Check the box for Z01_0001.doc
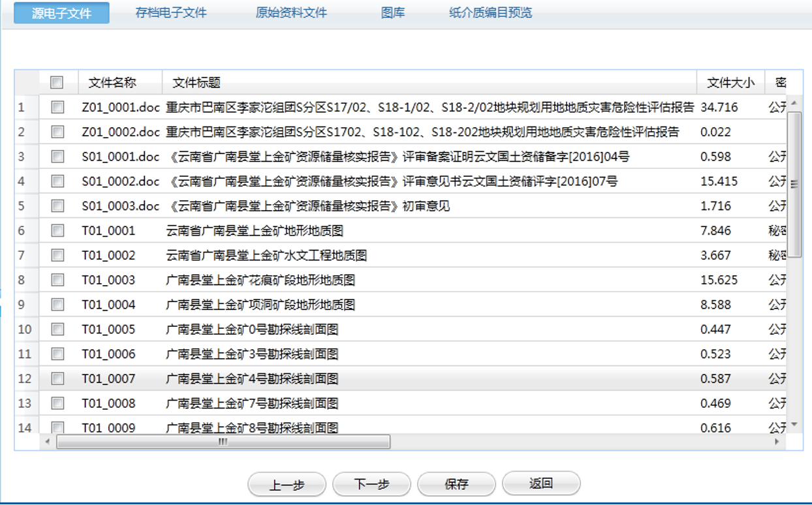The width and height of the screenshot is (812, 505). (x=57, y=107)
